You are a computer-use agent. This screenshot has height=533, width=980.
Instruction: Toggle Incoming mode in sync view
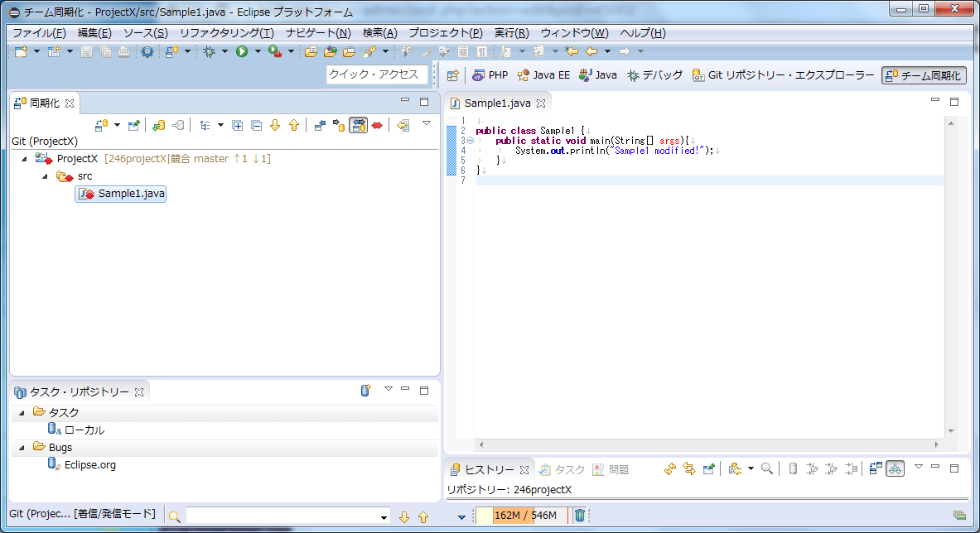tap(320, 126)
